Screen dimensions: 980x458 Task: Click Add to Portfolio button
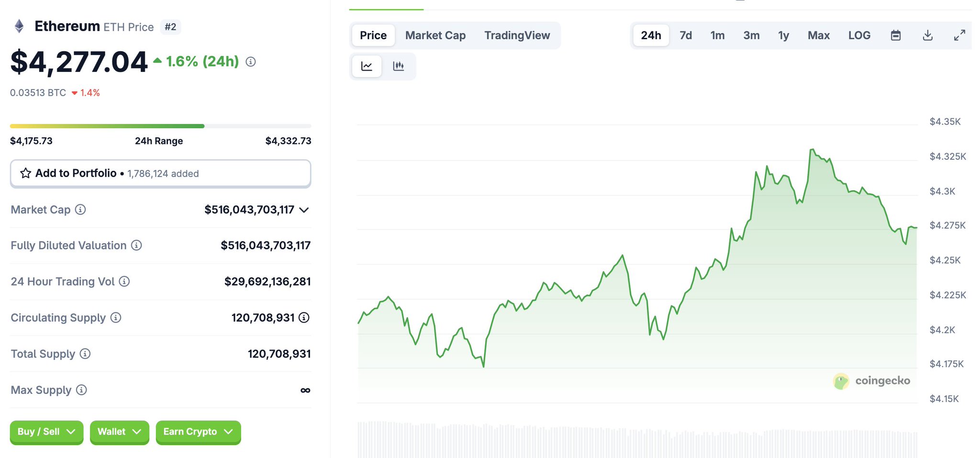tap(160, 173)
